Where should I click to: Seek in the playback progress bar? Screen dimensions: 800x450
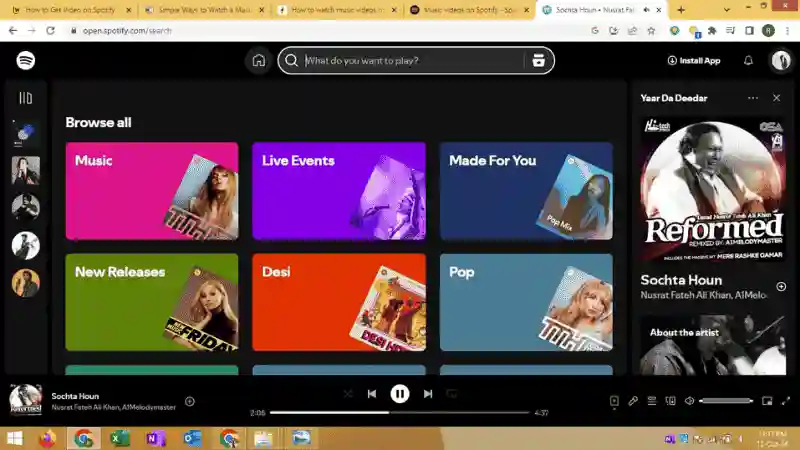(399, 412)
